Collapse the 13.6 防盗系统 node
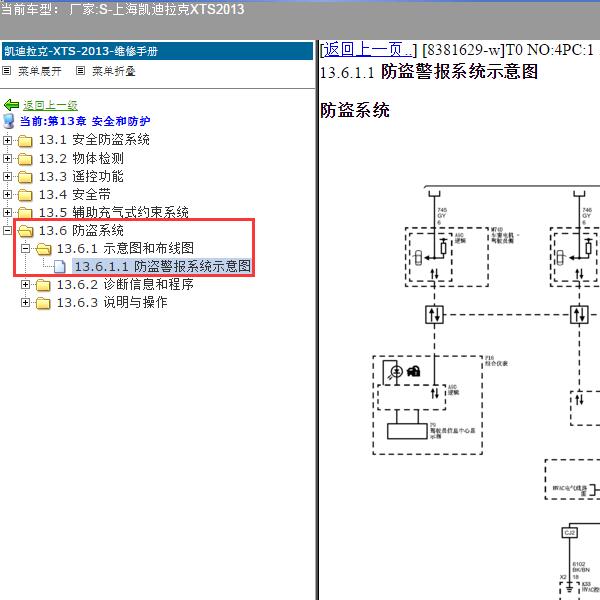600x600 pixels. 7,230
